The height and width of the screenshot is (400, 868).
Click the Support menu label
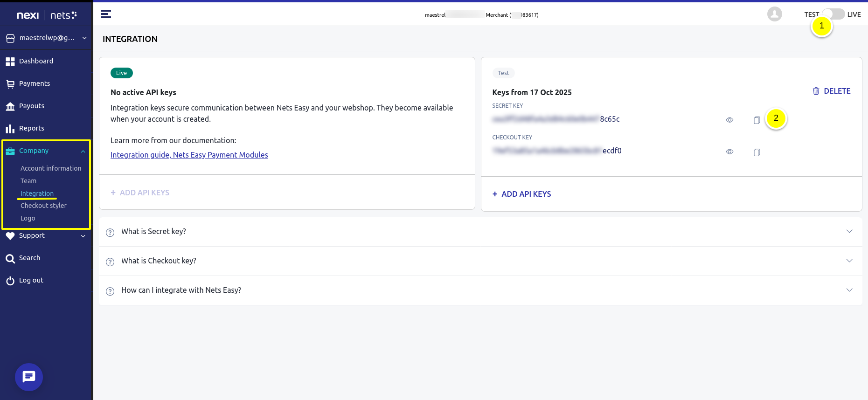click(32, 235)
